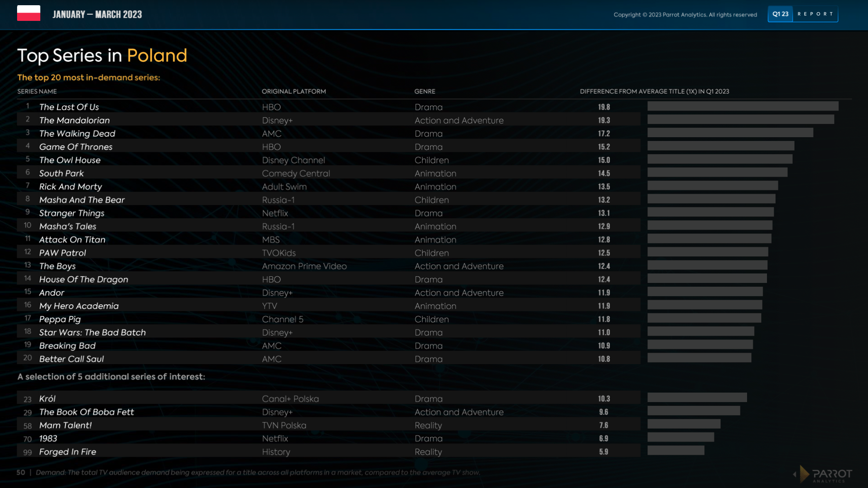Click 'A selection of 5 additional series' subheading
Screen dimensions: 868x488
point(111,376)
